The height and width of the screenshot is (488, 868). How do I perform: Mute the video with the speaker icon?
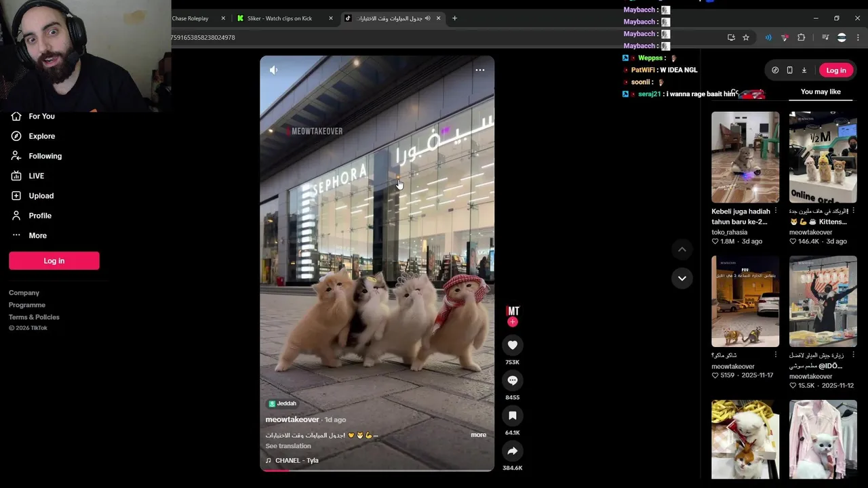pyautogui.click(x=274, y=70)
